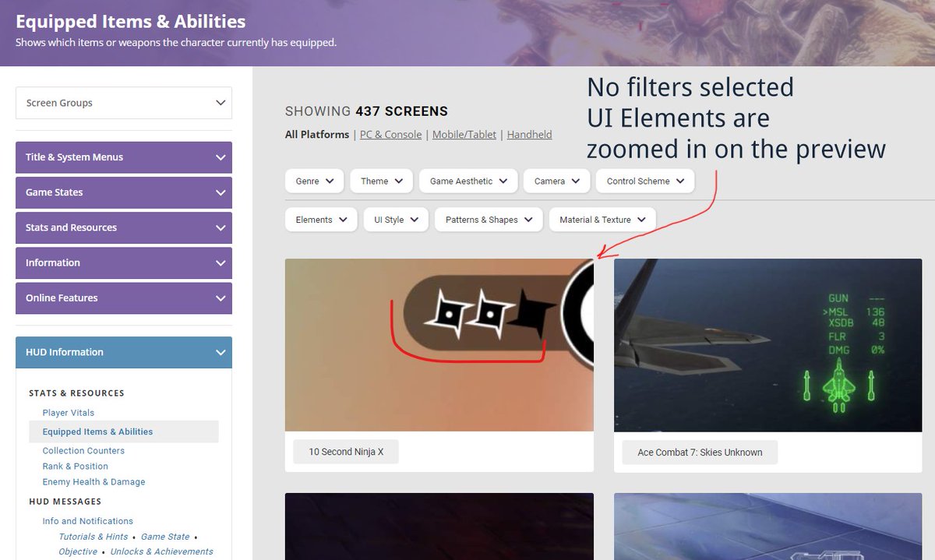Click the Equipped Items & Abilities page title

pos(131,21)
